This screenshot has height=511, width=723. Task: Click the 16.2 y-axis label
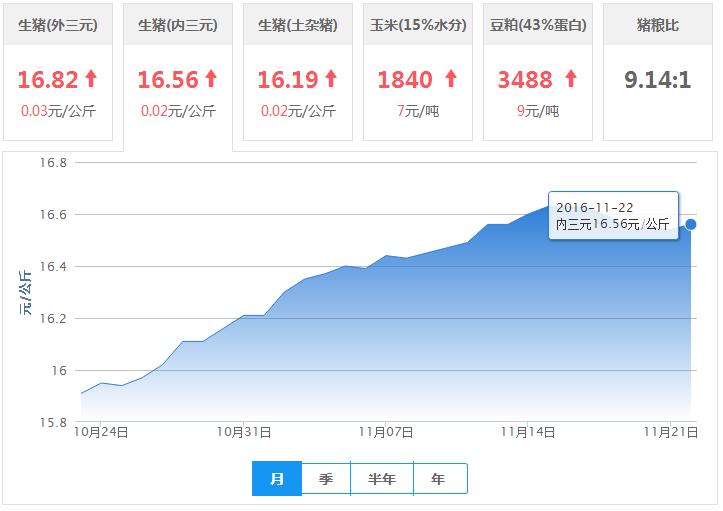pyautogui.click(x=53, y=319)
